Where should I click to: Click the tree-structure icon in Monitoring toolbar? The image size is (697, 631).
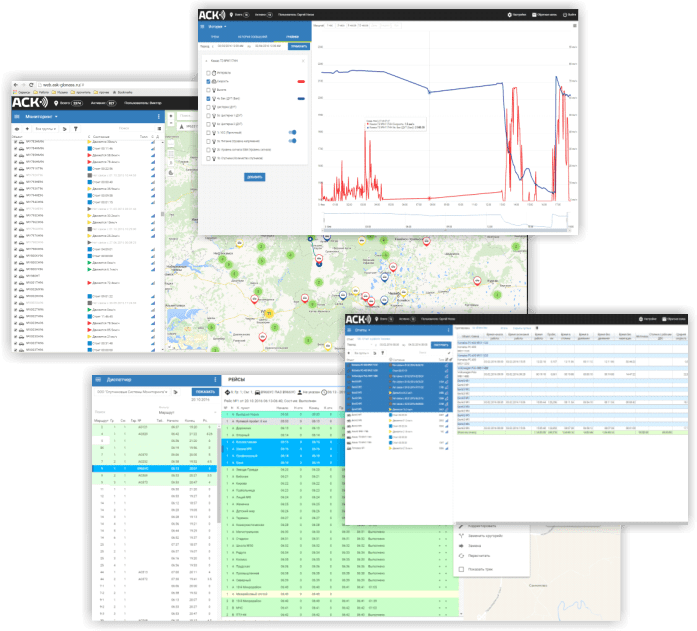(x=64, y=129)
